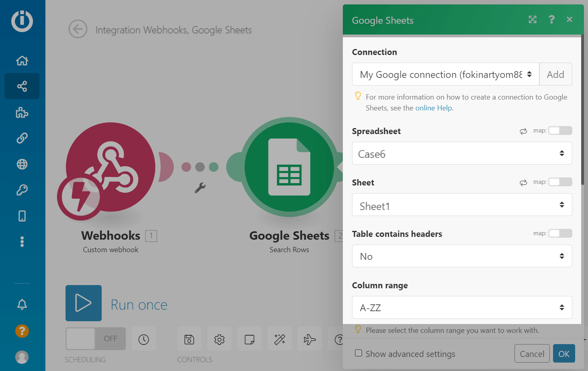Click the save scenario floppy disk icon
This screenshot has height=371, width=588.
tap(189, 339)
